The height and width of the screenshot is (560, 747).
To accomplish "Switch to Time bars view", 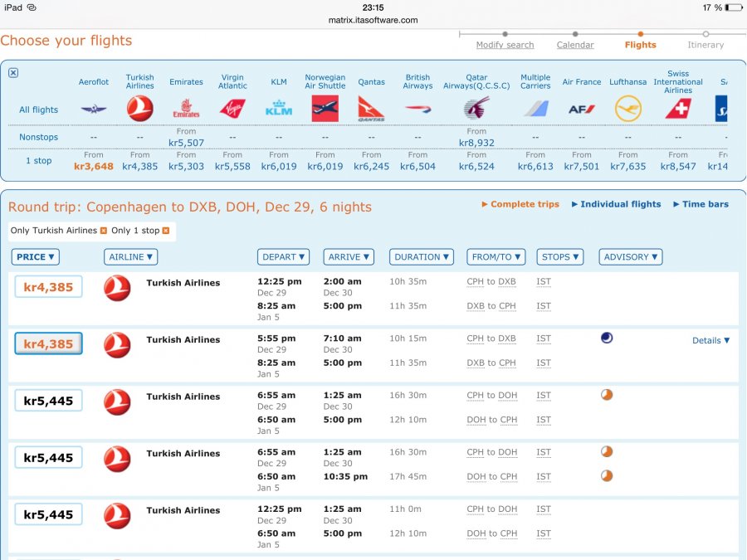I will (701, 204).
